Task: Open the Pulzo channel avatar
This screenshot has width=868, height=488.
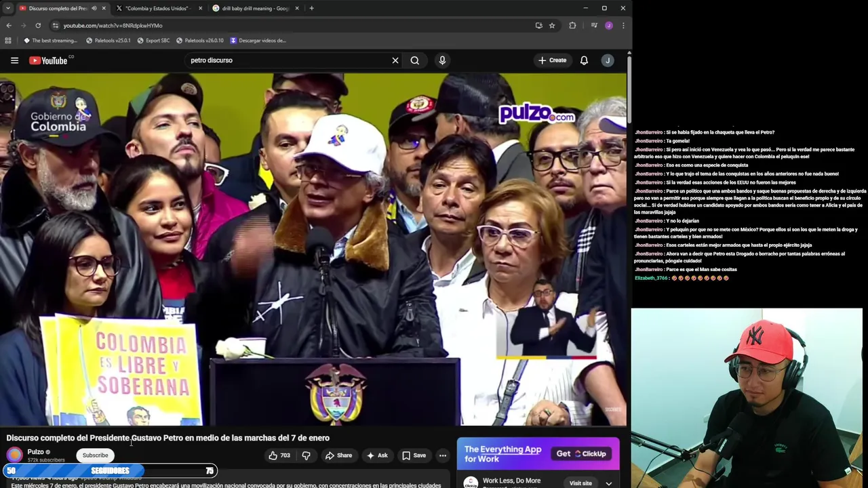Action: 14,455
